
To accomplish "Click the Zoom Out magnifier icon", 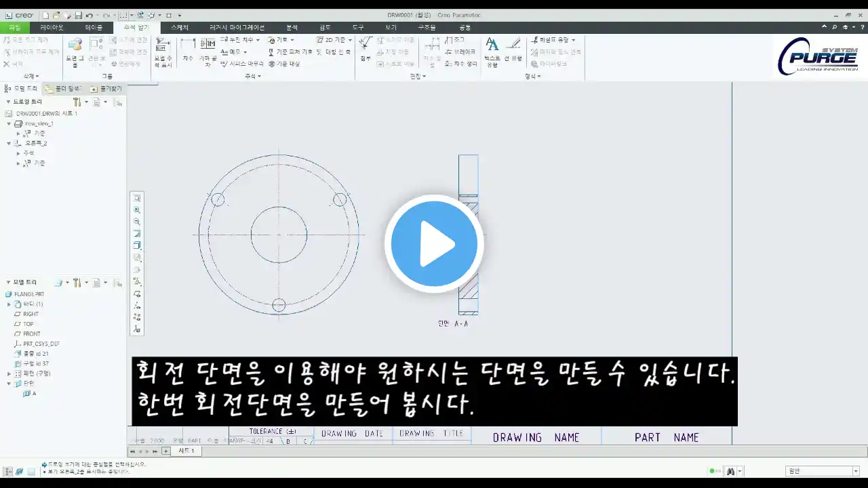I will point(137,222).
